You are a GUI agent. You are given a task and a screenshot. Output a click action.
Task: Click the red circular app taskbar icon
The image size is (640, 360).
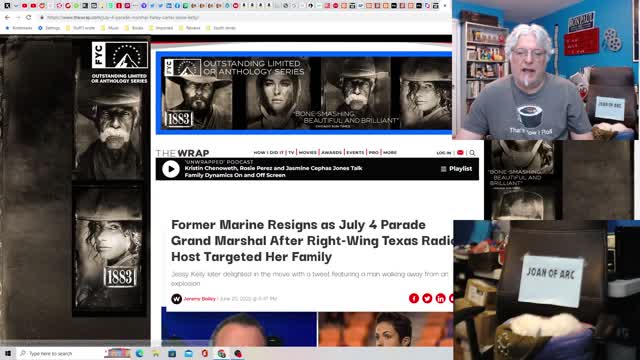coord(238,353)
